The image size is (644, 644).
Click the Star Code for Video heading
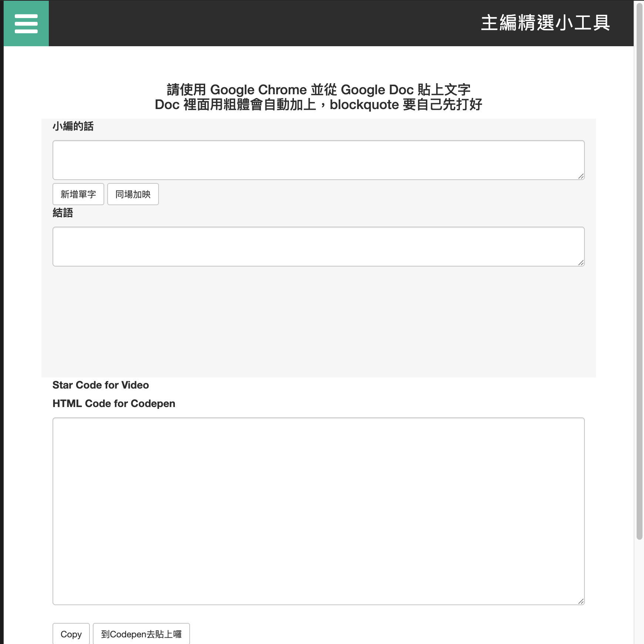pos(101,385)
